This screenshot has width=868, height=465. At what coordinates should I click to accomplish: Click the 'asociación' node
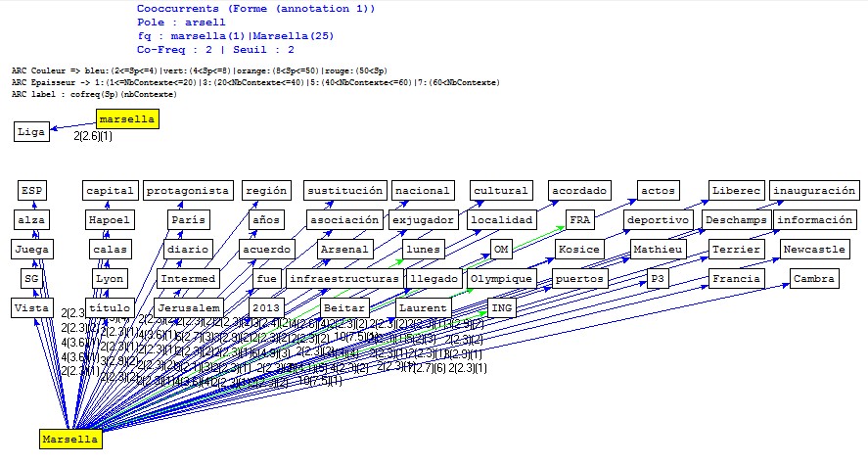[x=344, y=219]
